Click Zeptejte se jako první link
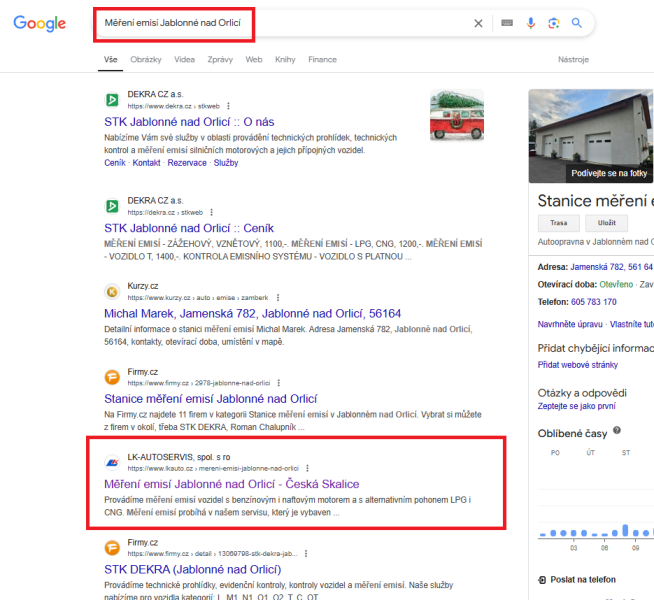 (x=576, y=406)
